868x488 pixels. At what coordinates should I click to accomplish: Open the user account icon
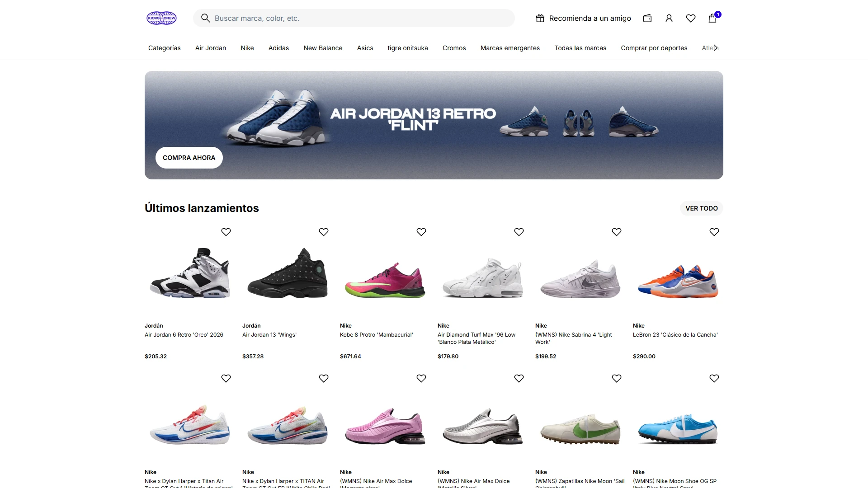pos(669,18)
